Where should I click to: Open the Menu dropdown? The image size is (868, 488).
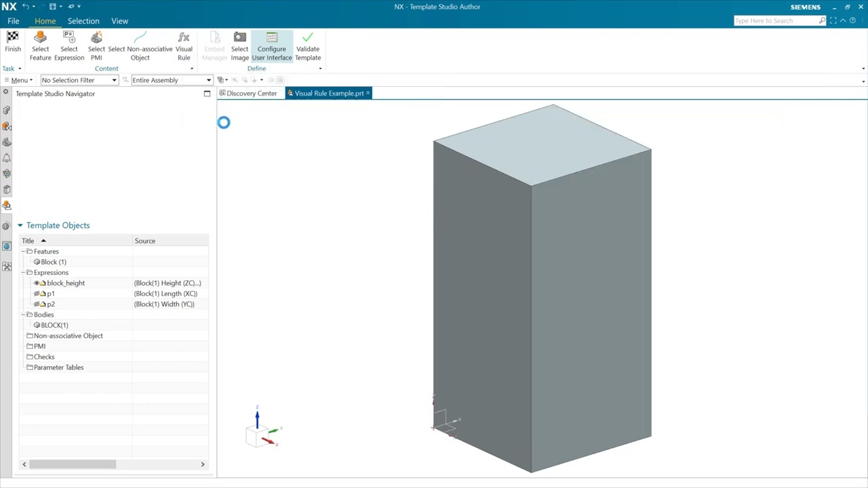(x=19, y=80)
